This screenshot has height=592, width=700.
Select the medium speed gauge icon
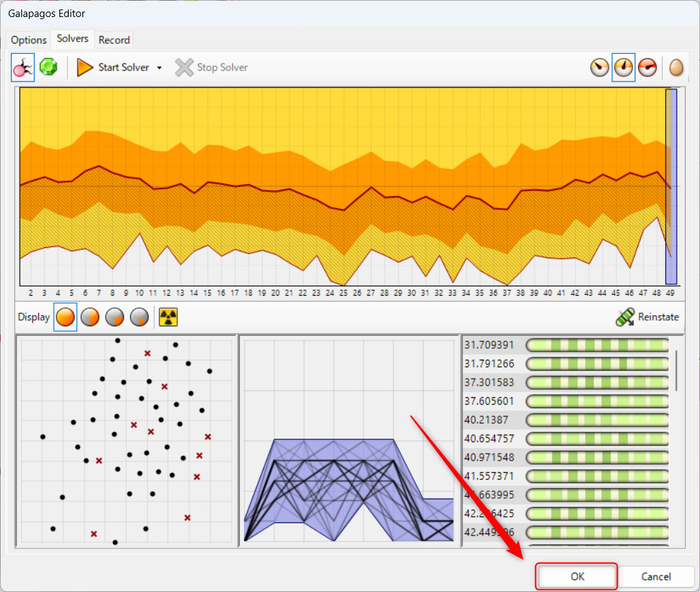624,67
